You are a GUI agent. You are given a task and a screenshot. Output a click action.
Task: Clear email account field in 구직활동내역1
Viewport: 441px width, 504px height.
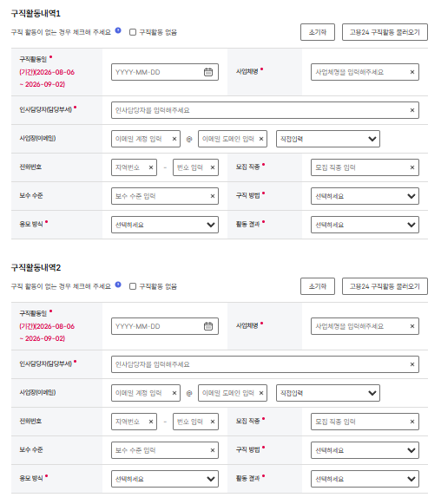[174, 139]
